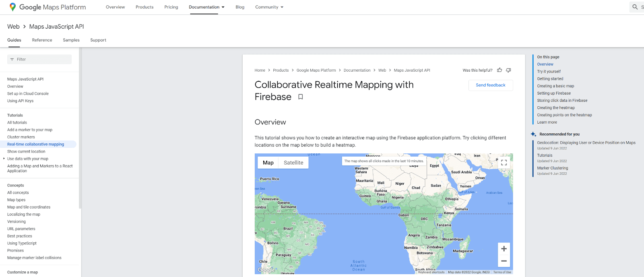Jump to Setting up Firebase section
Screen dimensions: 644x277
pos(554,93)
